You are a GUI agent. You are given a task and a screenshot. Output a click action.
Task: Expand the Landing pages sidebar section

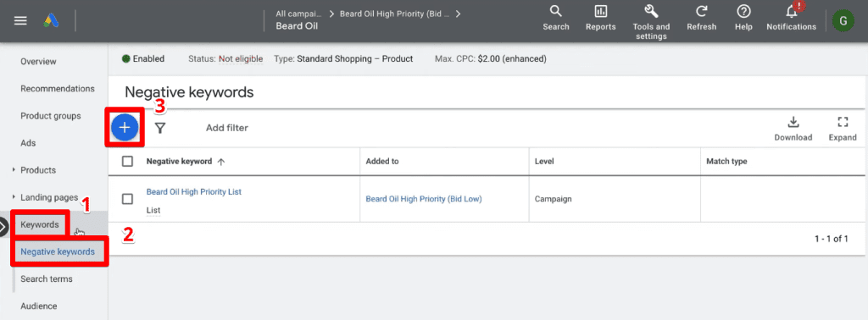14,196
